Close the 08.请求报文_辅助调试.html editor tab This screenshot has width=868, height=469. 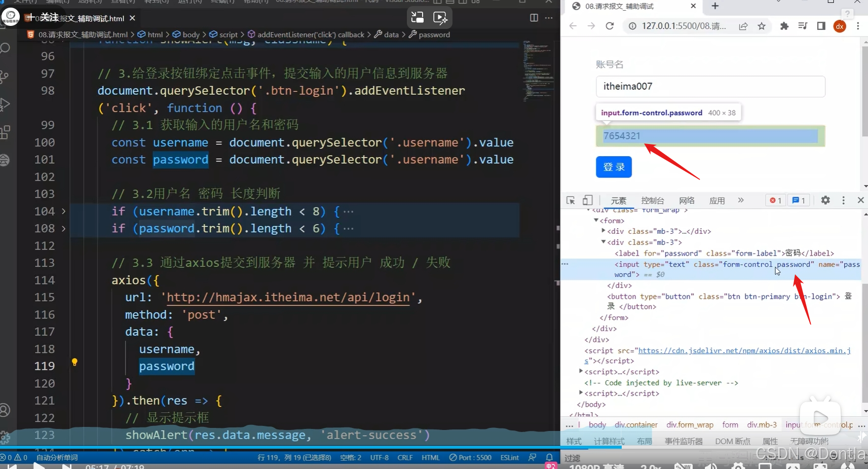coord(132,18)
